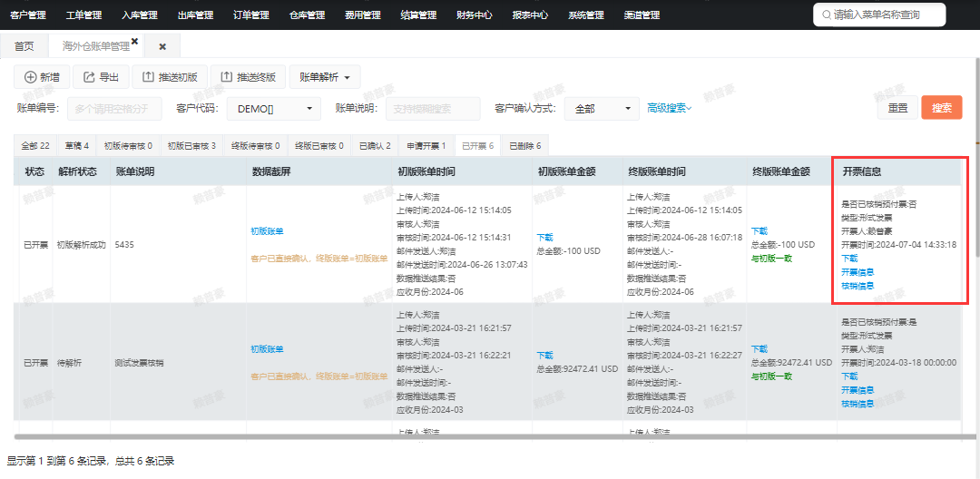
Task: Click the orange 搜索 button
Action: [x=941, y=108]
